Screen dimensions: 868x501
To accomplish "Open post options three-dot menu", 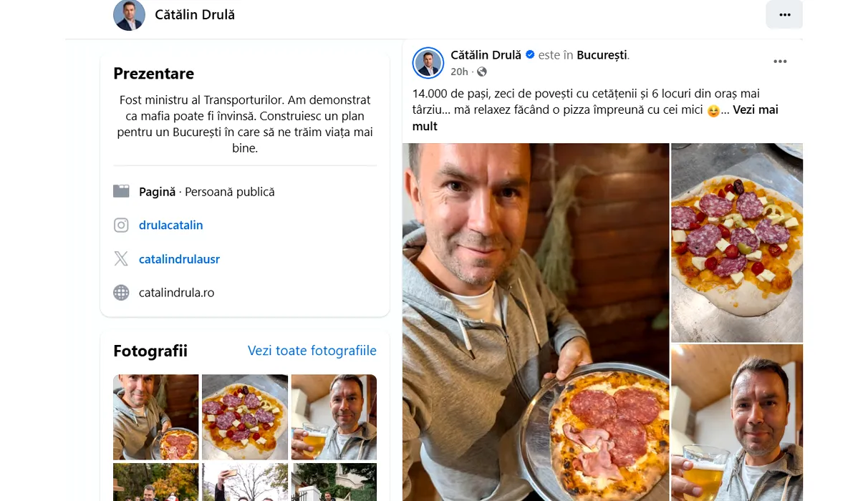I will pyautogui.click(x=780, y=62).
